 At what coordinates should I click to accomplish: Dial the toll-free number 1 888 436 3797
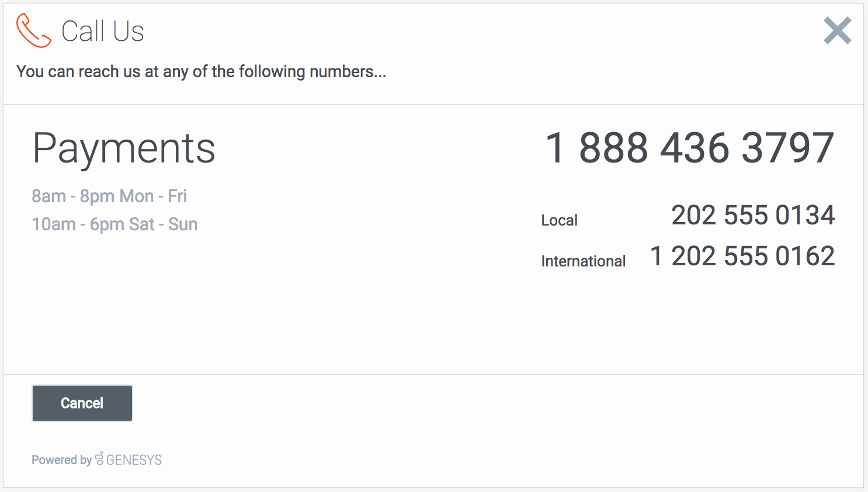689,148
